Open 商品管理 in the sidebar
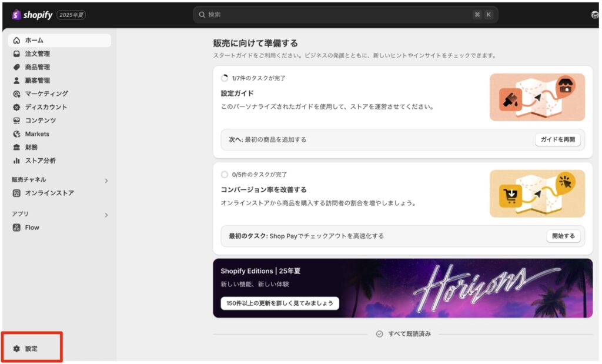 pos(59,67)
